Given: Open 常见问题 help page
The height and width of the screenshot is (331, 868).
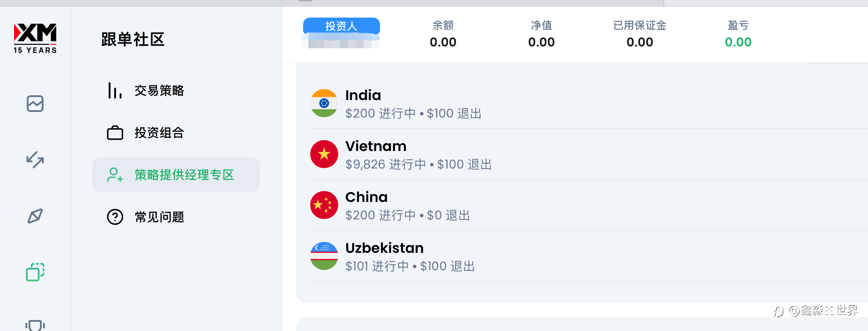Looking at the screenshot, I should point(159,217).
